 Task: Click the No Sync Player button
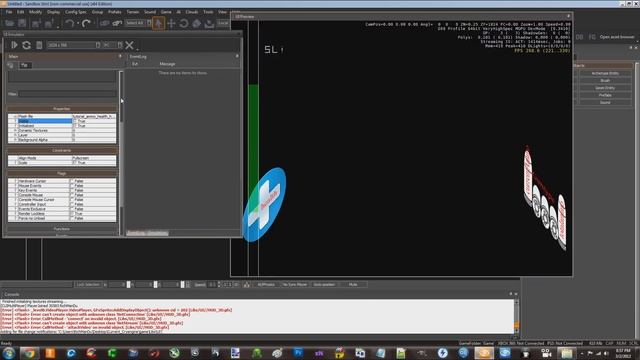coord(295,284)
